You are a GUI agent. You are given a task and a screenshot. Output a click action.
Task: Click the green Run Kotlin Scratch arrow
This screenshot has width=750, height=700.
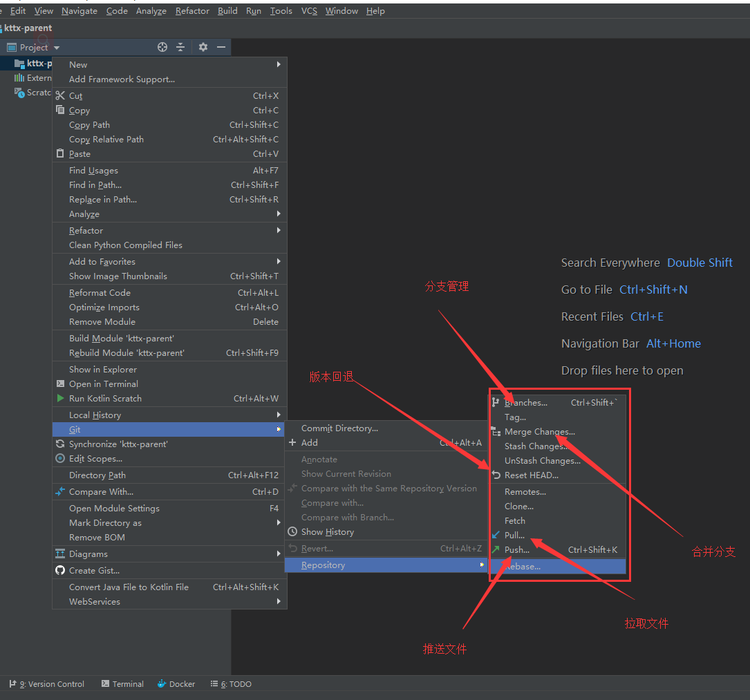click(x=60, y=398)
